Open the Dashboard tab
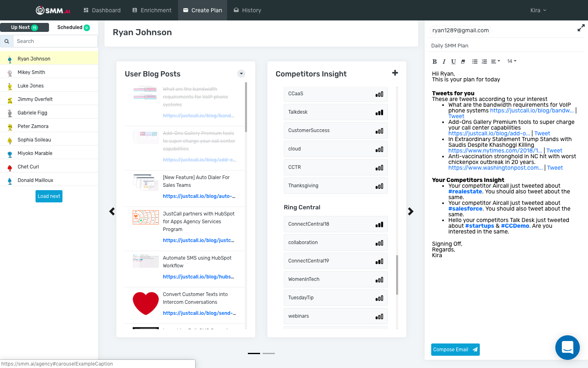Viewport: 588px width, 368px height. (x=102, y=10)
